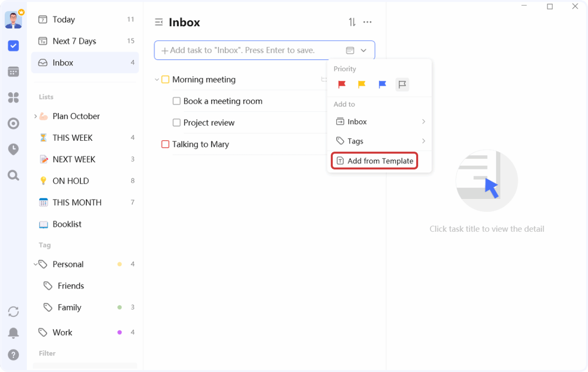Open the help question mark icon

pos(13,354)
